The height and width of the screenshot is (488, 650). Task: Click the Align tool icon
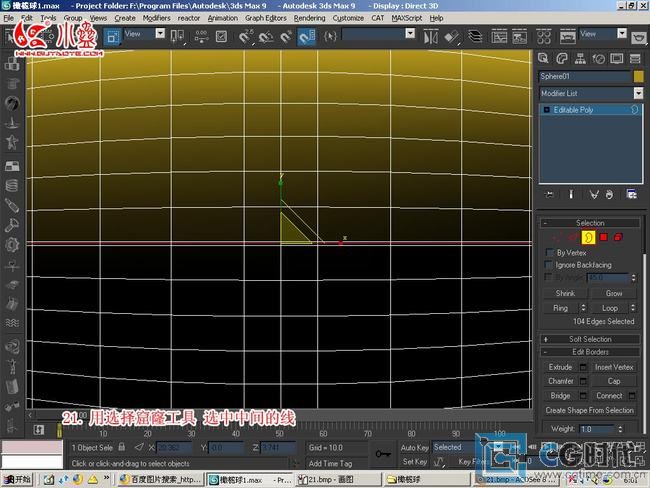tap(452, 37)
